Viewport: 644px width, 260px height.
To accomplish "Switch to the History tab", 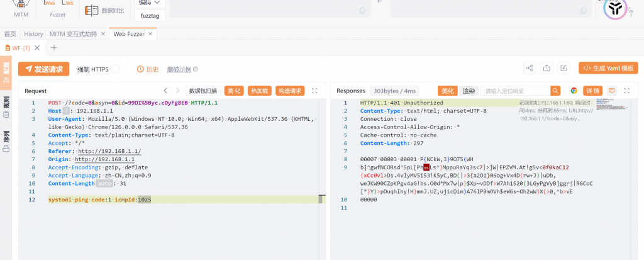I will coord(33,34).
